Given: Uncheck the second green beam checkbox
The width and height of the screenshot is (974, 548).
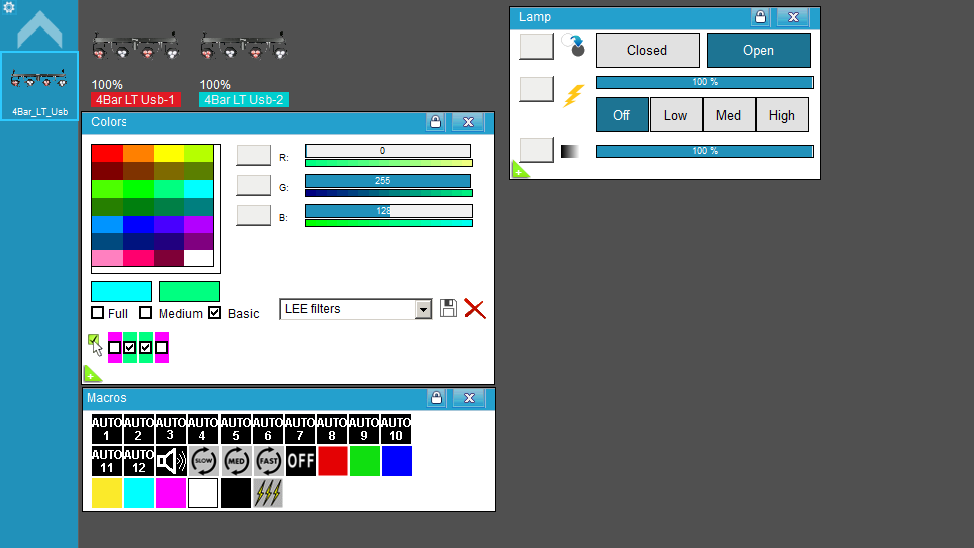Looking at the screenshot, I should pyautogui.click(x=145, y=347).
